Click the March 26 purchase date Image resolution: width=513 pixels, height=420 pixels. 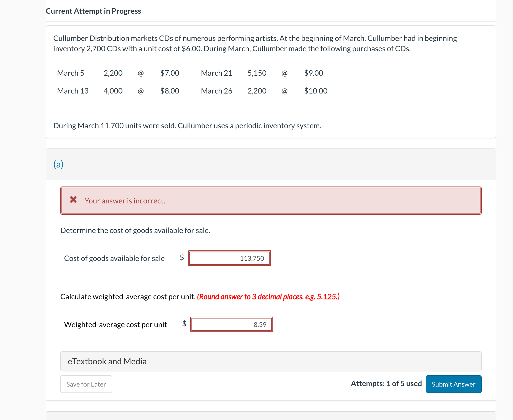click(216, 91)
